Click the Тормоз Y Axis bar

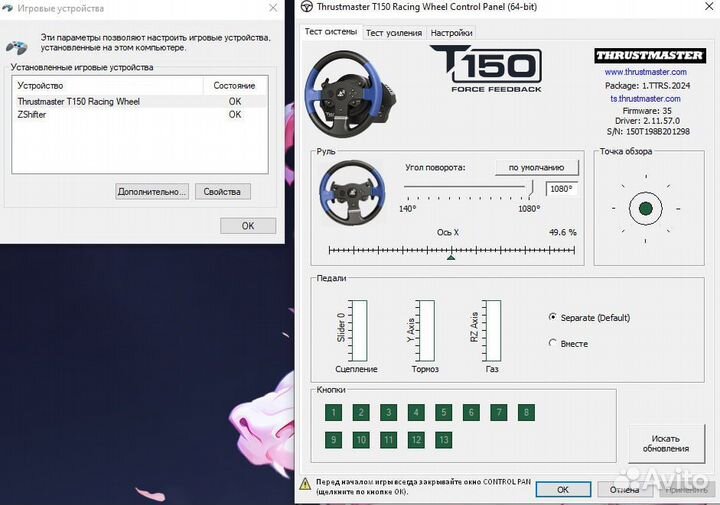point(426,331)
